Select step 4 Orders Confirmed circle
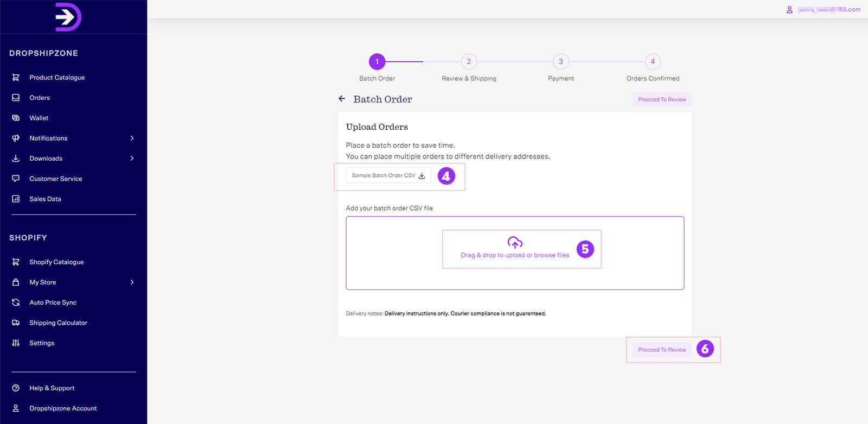Screen dimensions: 868x424 [x=653, y=61]
